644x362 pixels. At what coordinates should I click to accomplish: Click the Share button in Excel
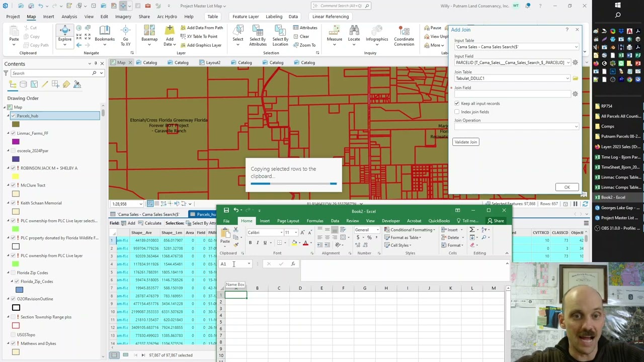pyautogui.click(x=495, y=221)
